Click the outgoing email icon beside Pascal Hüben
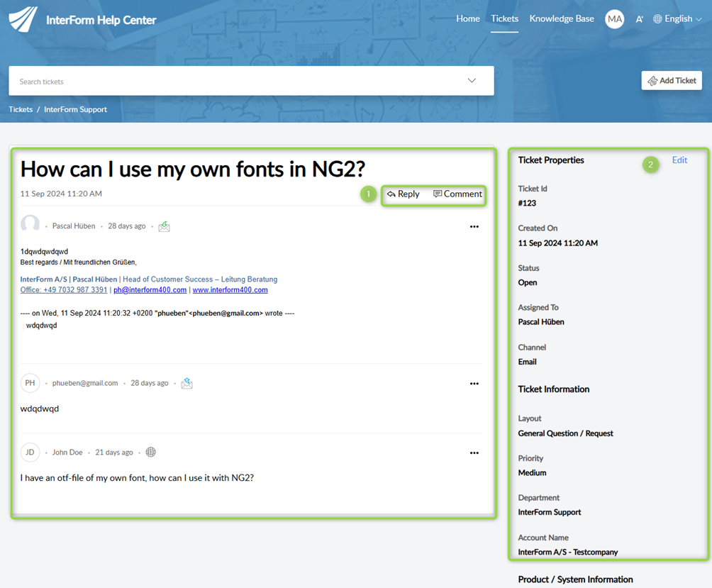 pos(164,226)
